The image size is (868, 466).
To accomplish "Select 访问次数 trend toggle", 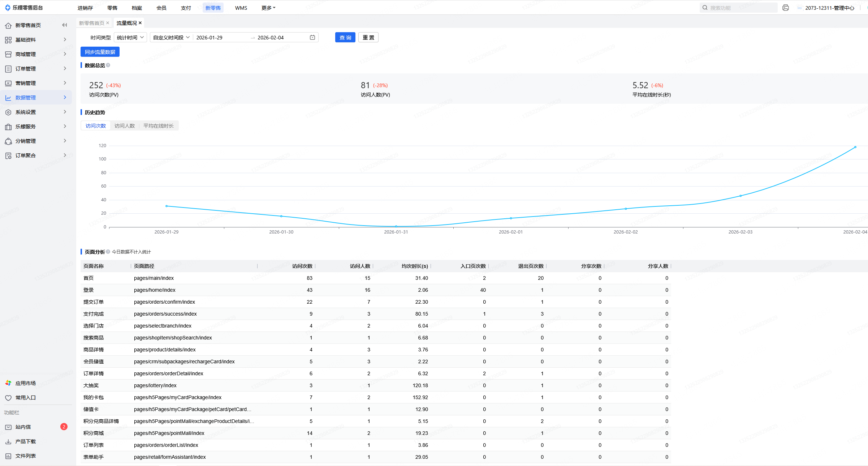I will pos(96,126).
